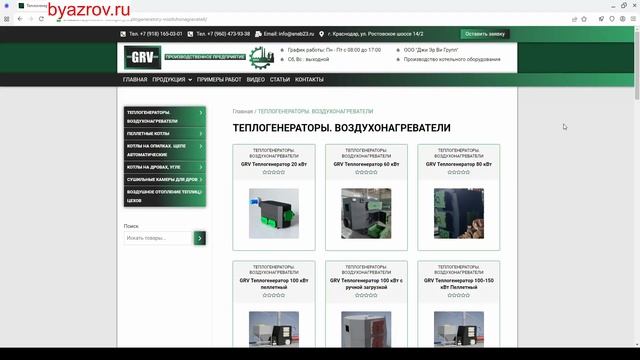
Task: Open GRV Теплогенератор 80 кВт title
Action: (458, 164)
